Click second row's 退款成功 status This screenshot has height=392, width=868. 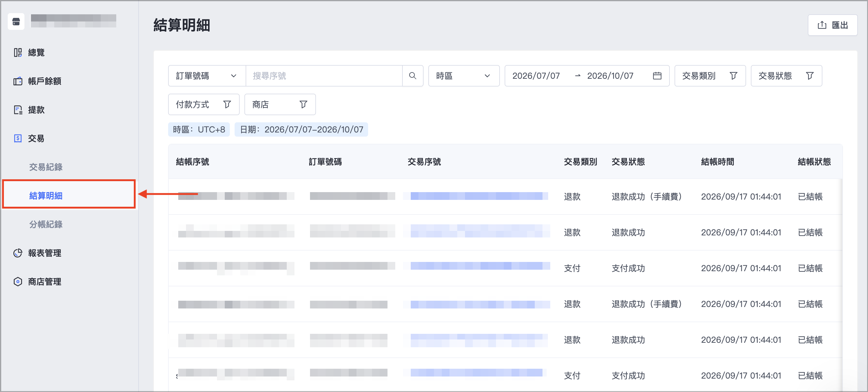click(628, 232)
